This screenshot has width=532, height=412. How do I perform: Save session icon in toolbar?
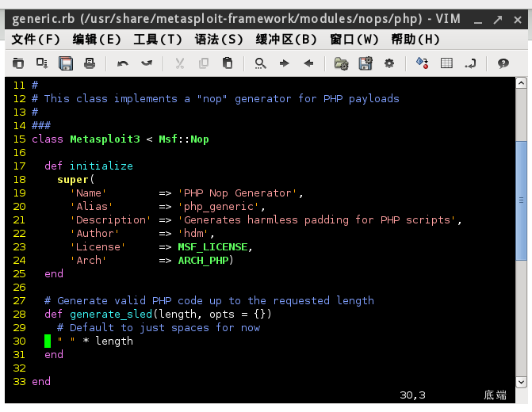coord(366,63)
